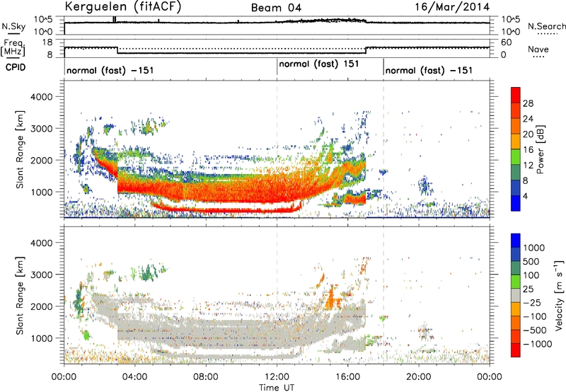
Task: Click the power colorbar label '4'
Action: [x=526, y=197]
